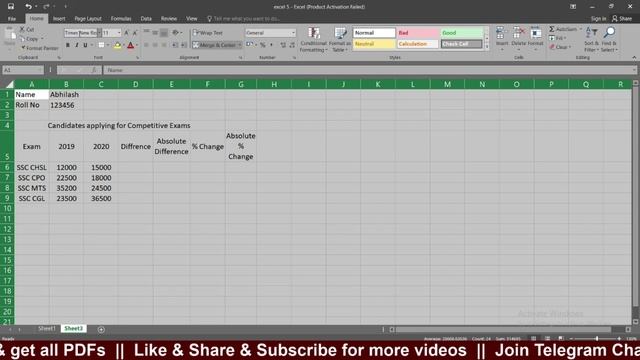This screenshot has width=640, height=360.
Task: Apply the Calculation cell style
Action: (418, 44)
